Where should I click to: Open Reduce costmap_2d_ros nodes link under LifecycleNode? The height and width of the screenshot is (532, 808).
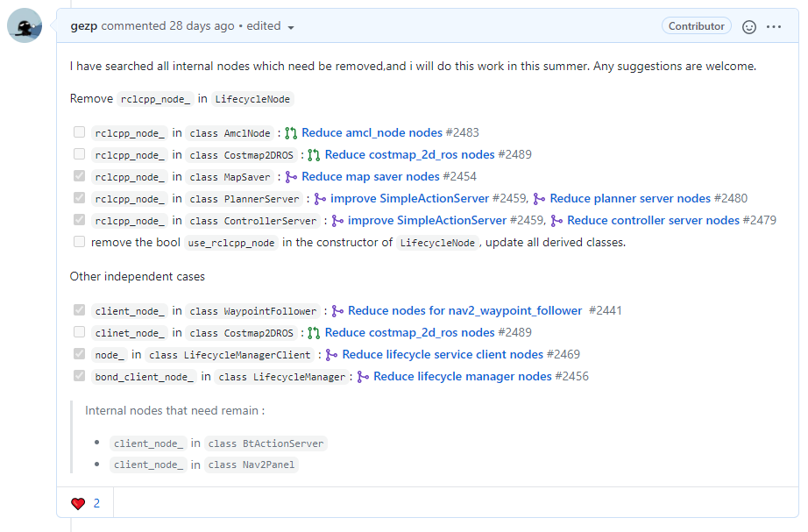click(x=409, y=155)
